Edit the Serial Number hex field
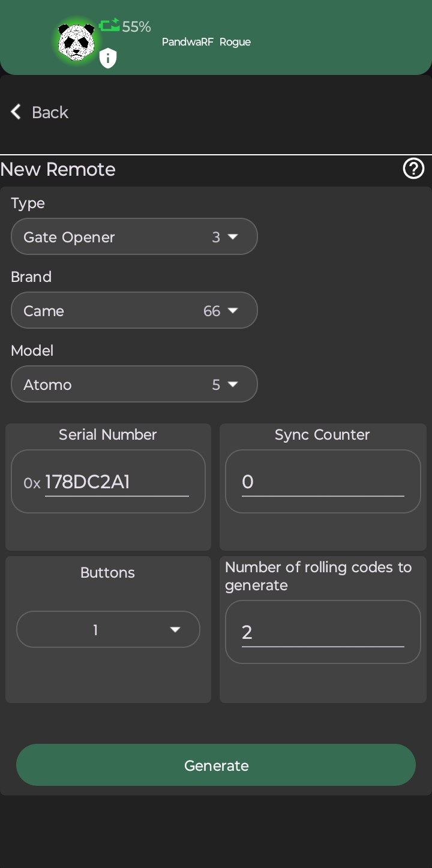Image resolution: width=432 pixels, height=868 pixels. pyautogui.click(x=116, y=482)
